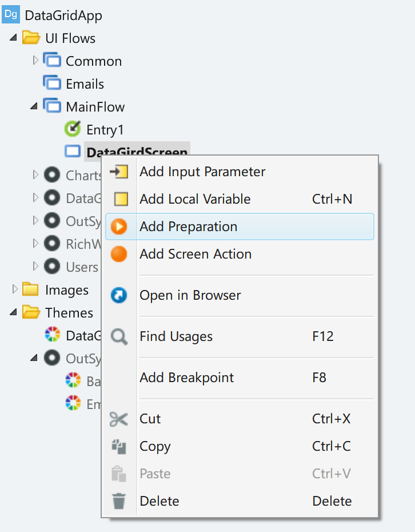This screenshot has height=532, width=415.
Task: Select Add Screen Action menu entry
Action: (x=240, y=254)
